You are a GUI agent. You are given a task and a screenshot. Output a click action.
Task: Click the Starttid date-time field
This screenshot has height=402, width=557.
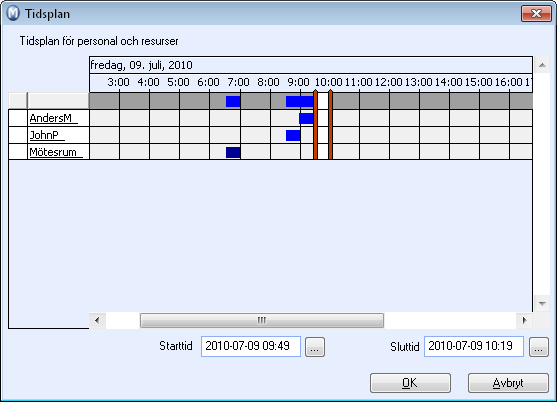(x=251, y=346)
